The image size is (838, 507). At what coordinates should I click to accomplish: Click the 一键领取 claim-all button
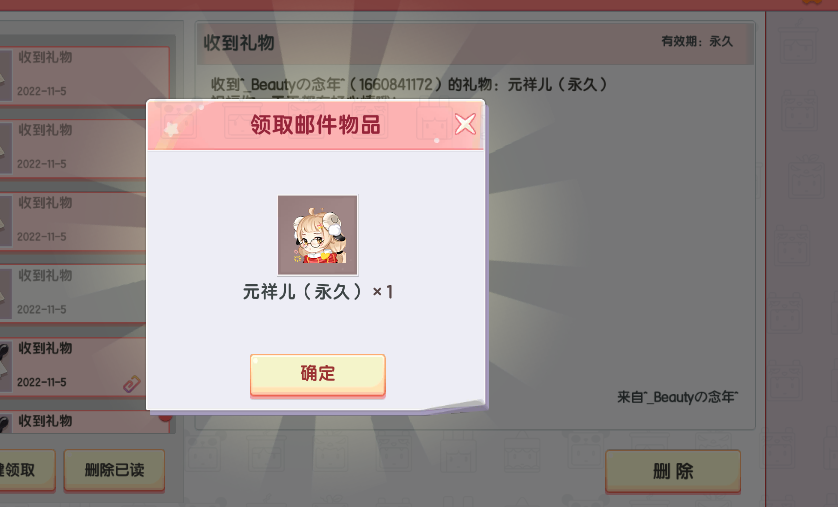27,470
